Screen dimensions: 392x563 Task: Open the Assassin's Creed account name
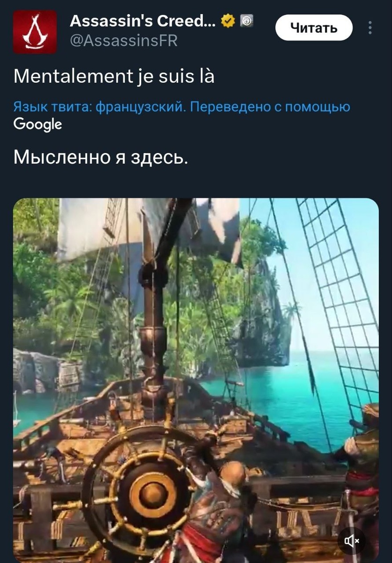point(143,21)
